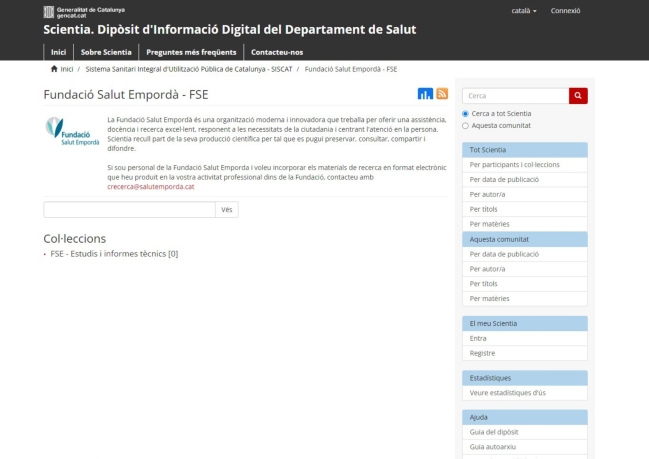This screenshot has height=459, width=649.
Task: Open the orange RSS feed icon
Action: (442, 94)
